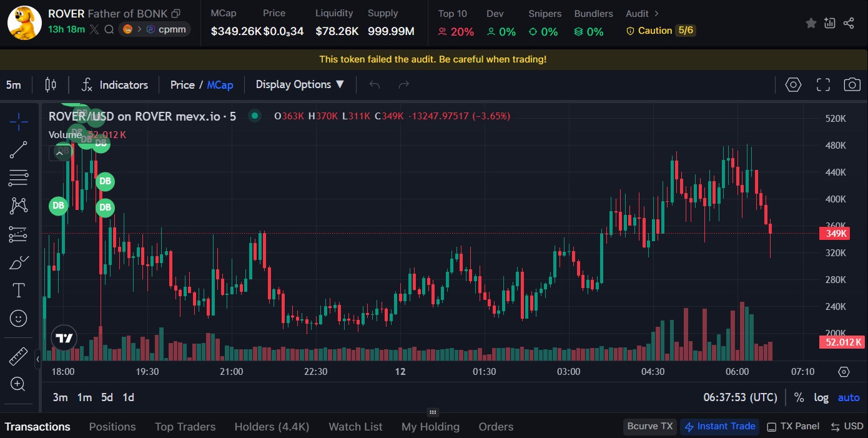Viewport: 868px width, 438px height.
Task: Select the text annotation tool
Action: point(19,290)
